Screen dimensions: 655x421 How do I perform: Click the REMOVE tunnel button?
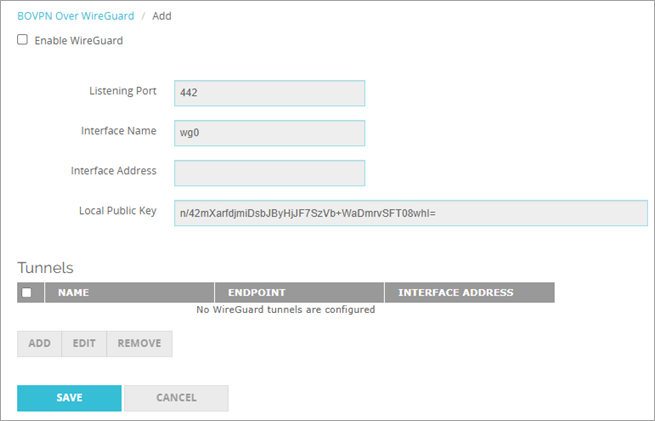click(139, 343)
